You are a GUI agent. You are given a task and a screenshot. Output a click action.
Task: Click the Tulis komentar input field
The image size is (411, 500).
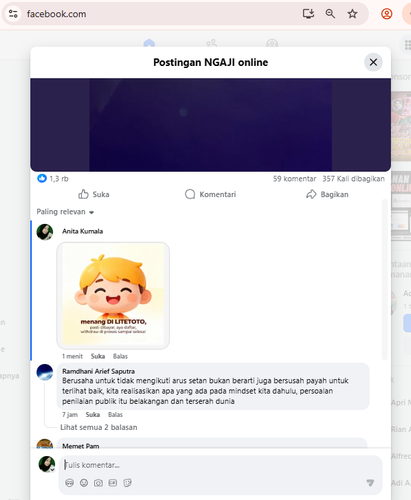pos(220,465)
